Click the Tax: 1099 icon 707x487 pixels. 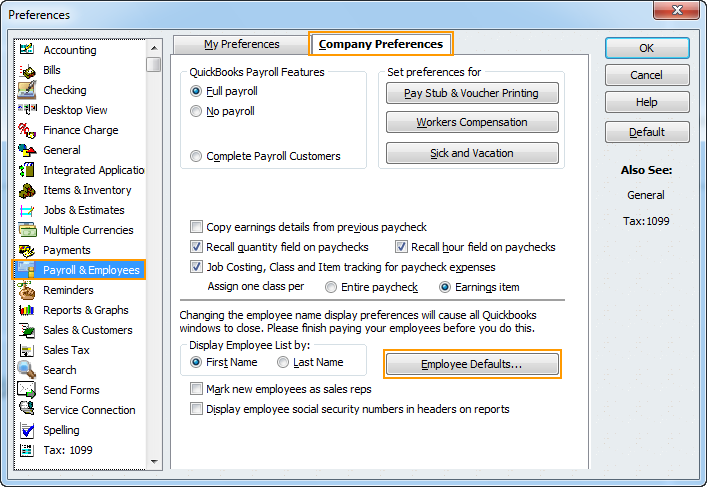pyautogui.click(x=27, y=450)
